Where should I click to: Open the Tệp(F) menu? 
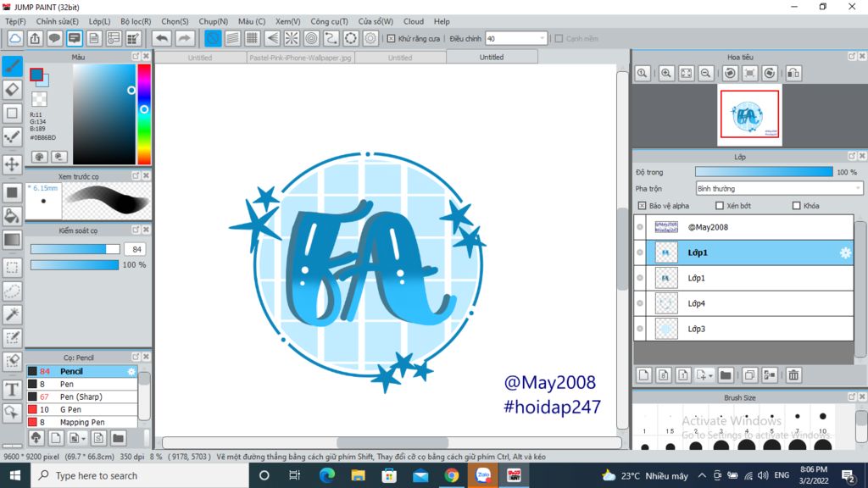click(x=15, y=21)
